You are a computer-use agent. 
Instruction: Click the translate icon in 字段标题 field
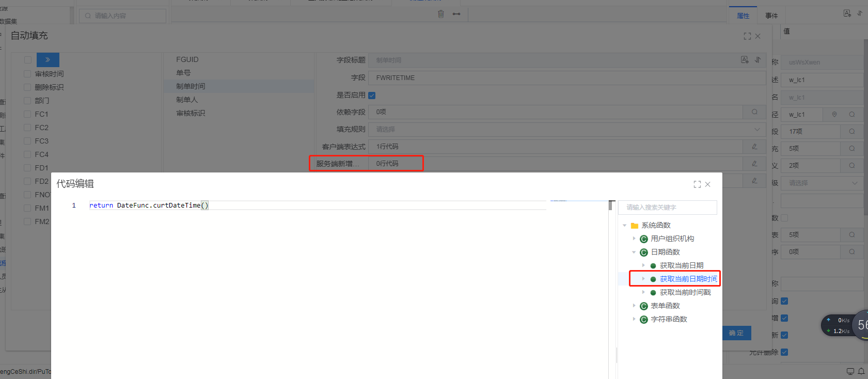click(x=745, y=60)
